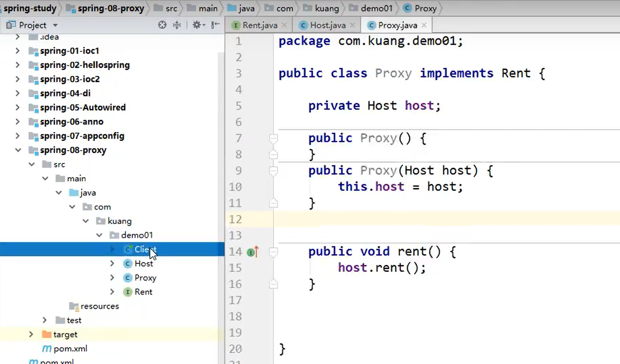Click 'private Host host;' on line 5

point(374,105)
